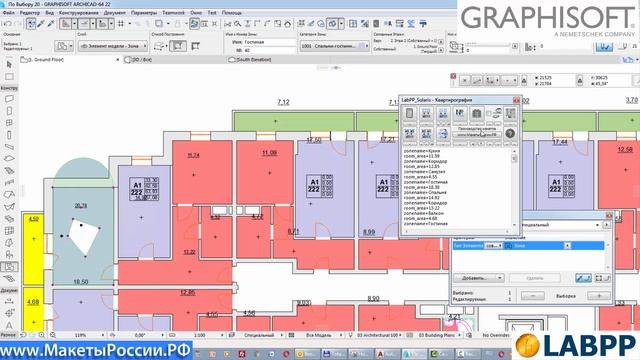
Task: Select the Door tool in toolbox
Action: (9, 111)
